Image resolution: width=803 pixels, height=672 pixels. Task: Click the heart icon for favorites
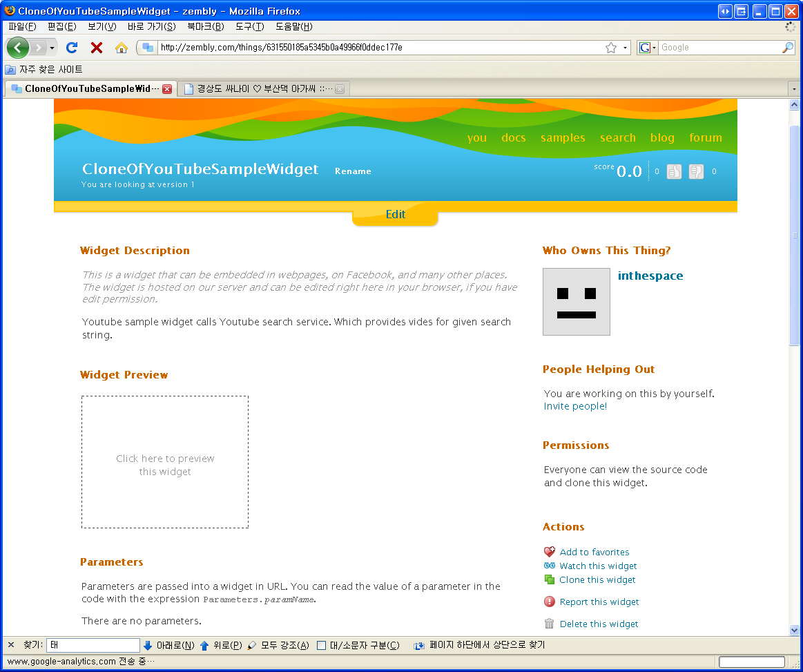pyautogui.click(x=550, y=552)
